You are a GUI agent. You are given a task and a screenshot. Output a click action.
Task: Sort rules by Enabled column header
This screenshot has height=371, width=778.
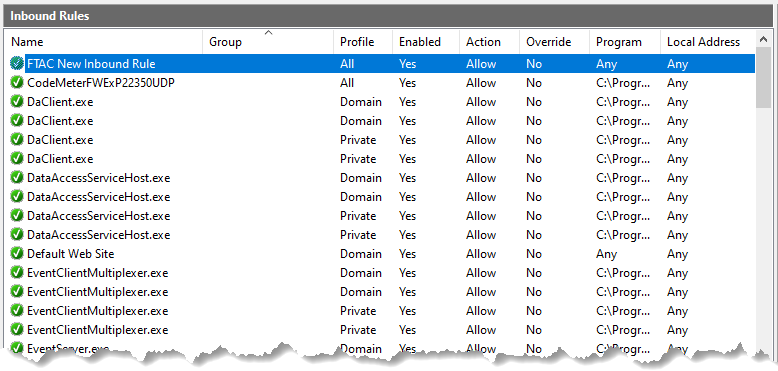426,42
